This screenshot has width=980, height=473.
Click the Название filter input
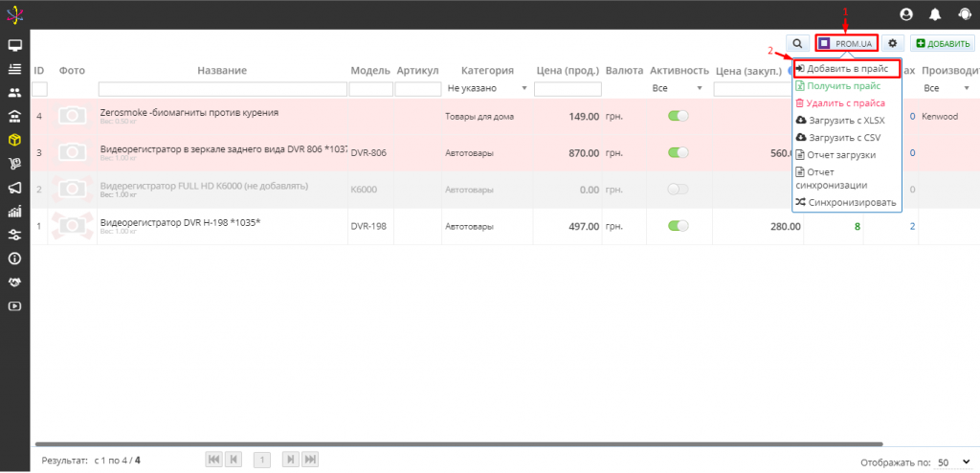click(222, 89)
